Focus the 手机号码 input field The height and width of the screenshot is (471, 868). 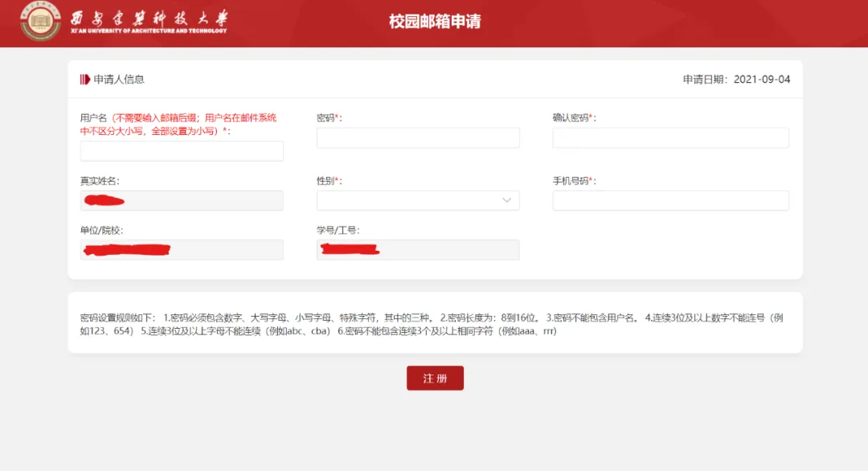pos(670,200)
